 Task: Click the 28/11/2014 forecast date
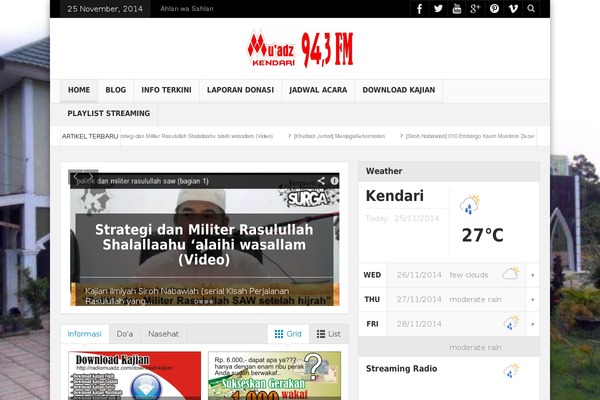click(x=419, y=324)
